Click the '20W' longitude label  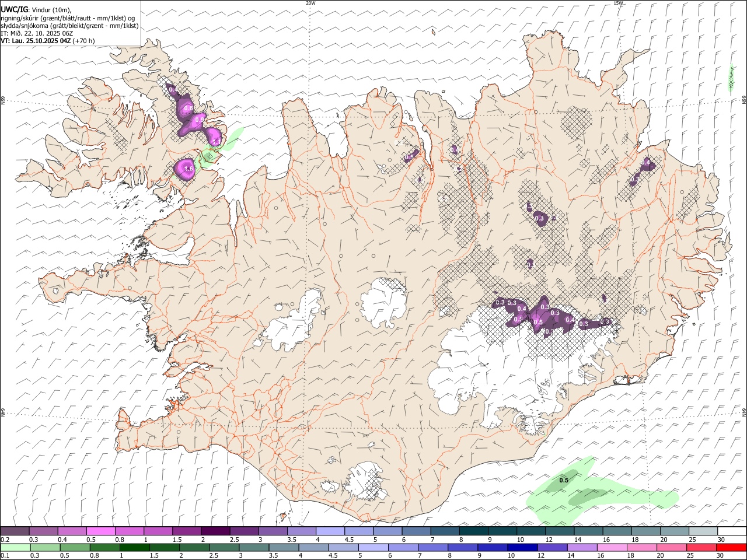coord(310,3)
